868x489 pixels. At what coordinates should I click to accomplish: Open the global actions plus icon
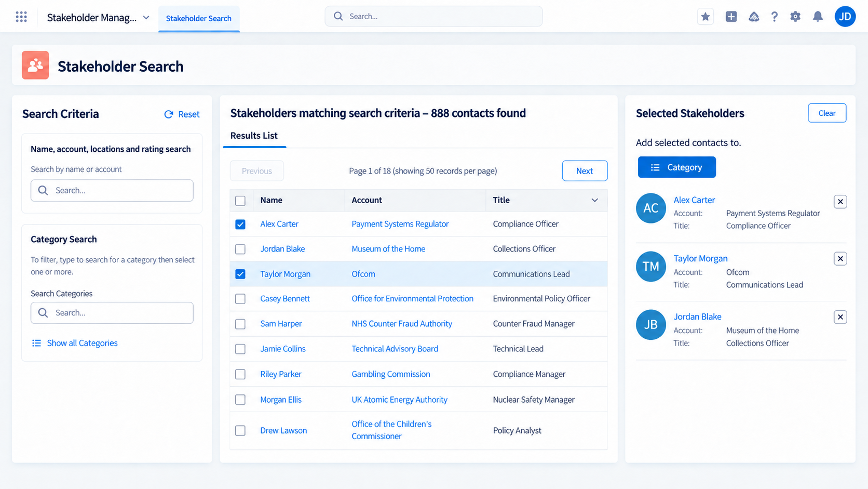[731, 17]
